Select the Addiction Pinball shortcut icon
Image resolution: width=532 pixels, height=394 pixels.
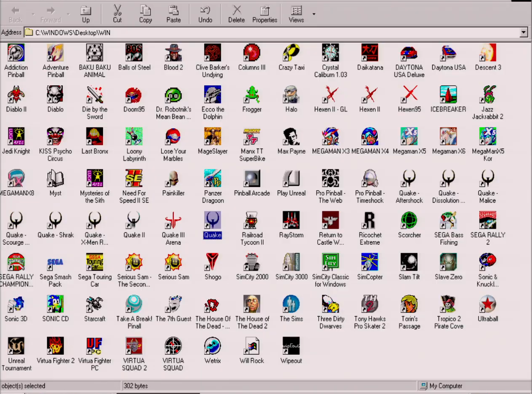coord(16,53)
